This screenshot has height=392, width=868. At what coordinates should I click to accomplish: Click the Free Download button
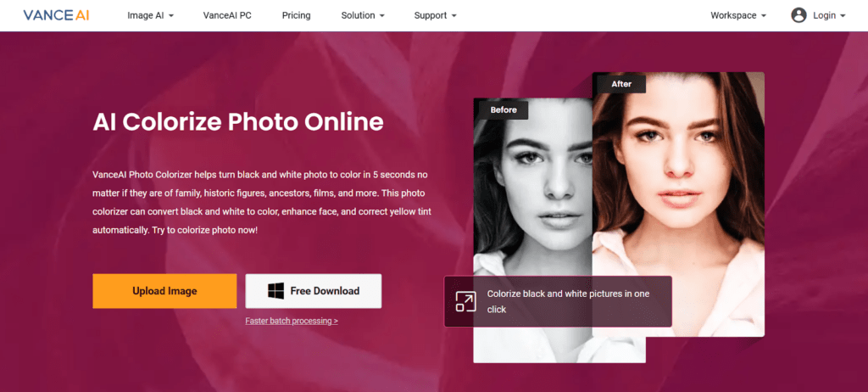[x=314, y=290]
